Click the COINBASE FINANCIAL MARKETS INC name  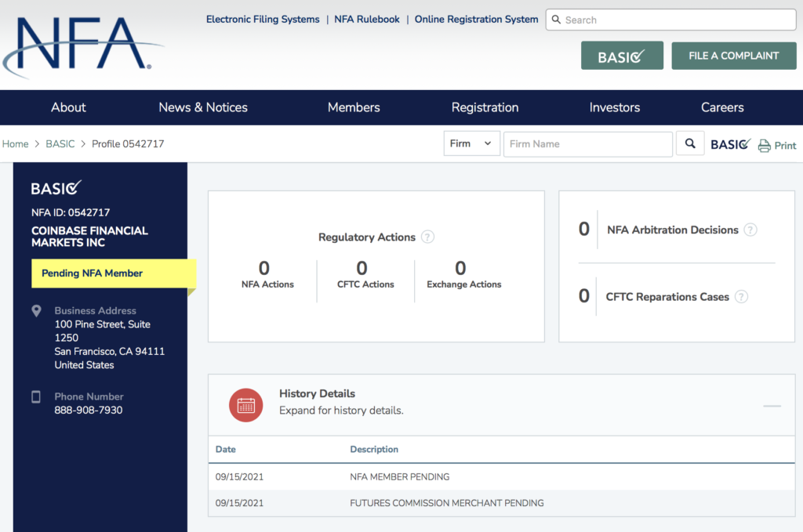pos(89,237)
